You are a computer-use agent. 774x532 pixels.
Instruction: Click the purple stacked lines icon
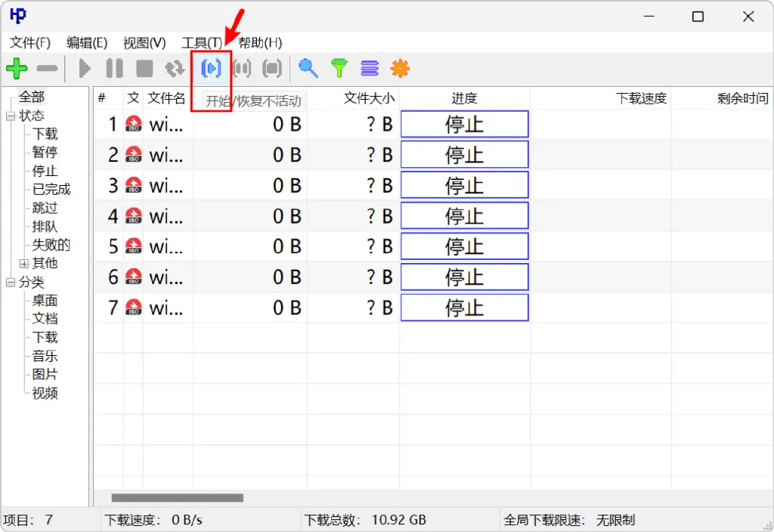pyautogui.click(x=370, y=69)
